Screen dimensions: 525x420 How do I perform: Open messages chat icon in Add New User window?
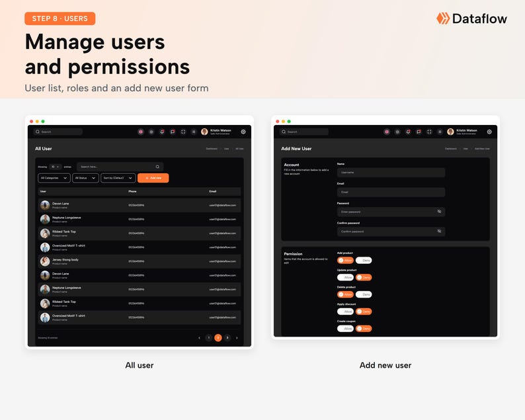(x=419, y=132)
